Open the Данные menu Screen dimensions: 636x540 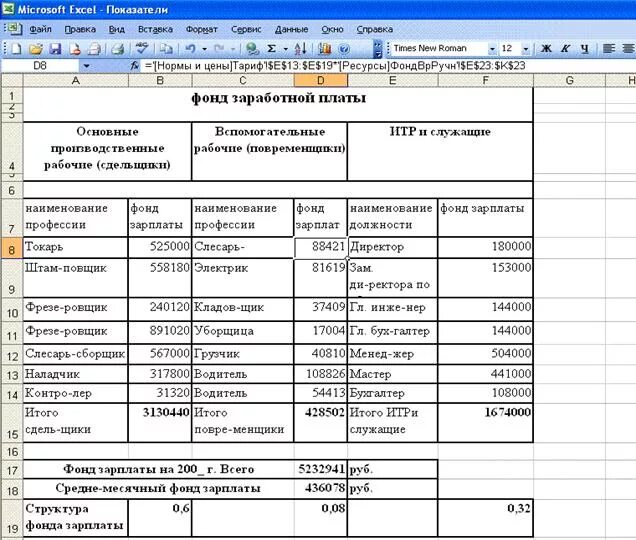click(x=291, y=29)
